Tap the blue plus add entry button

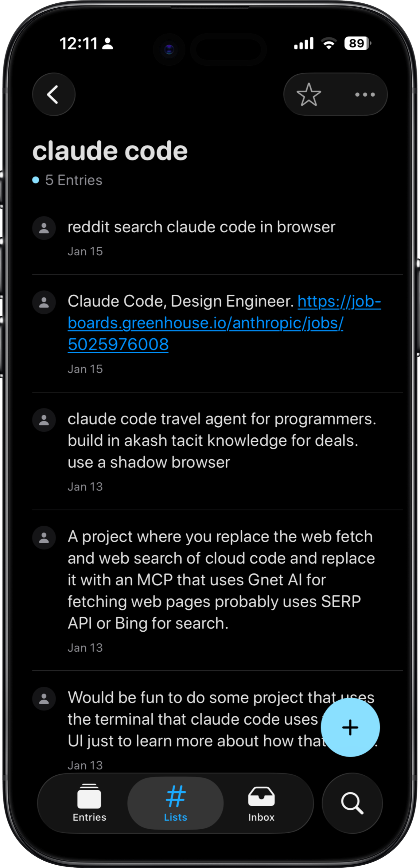(x=350, y=727)
